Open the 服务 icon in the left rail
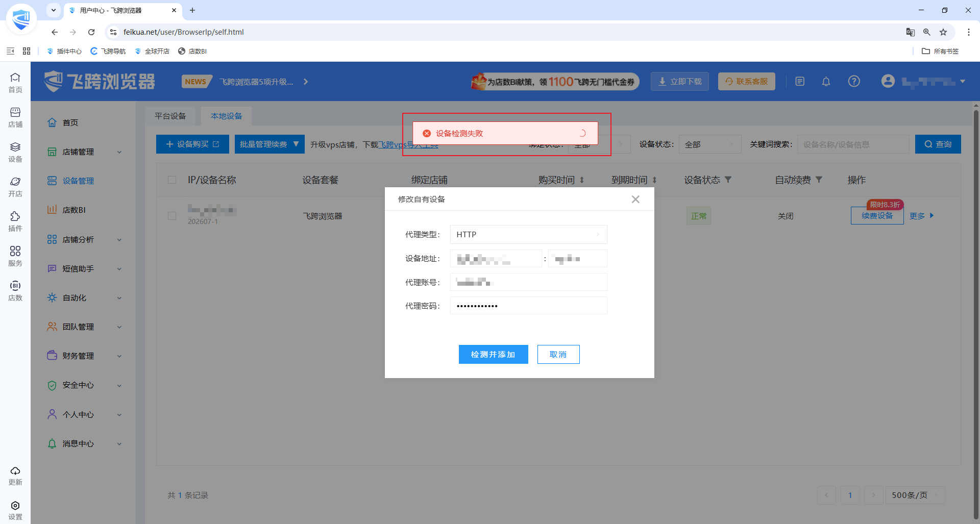 click(x=15, y=256)
